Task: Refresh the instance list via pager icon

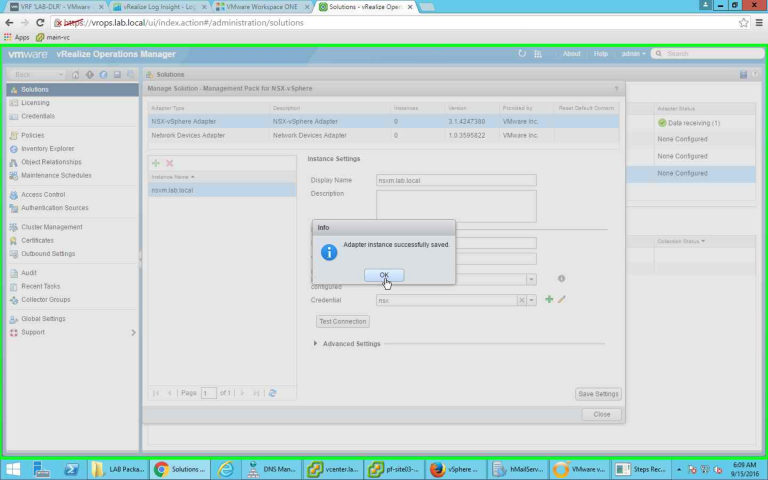Action: (273, 393)
